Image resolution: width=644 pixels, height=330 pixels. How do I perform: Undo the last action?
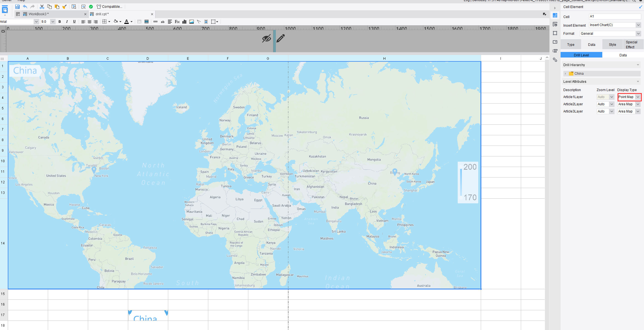(x=25, y=7)
